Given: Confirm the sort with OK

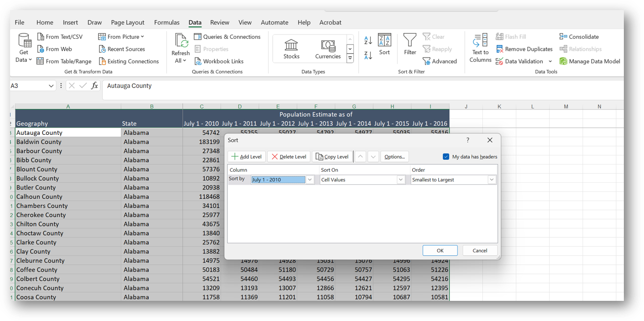Looking at the screenshot, I should click(x=440, y=250).
